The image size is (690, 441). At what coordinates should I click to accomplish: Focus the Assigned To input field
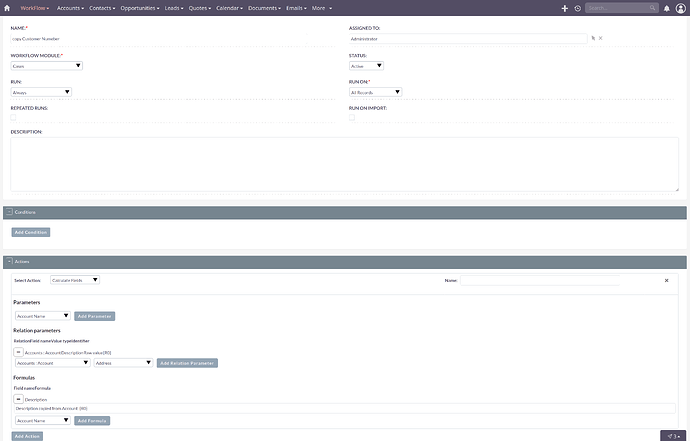pos(468,39)
